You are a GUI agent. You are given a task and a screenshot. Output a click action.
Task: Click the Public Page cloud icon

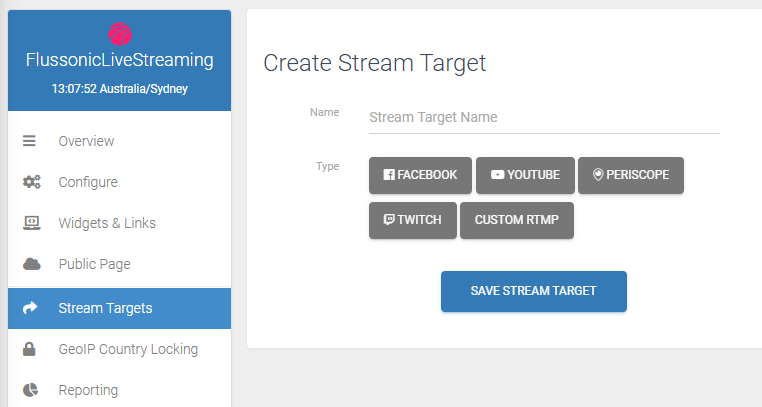point(32,264)
